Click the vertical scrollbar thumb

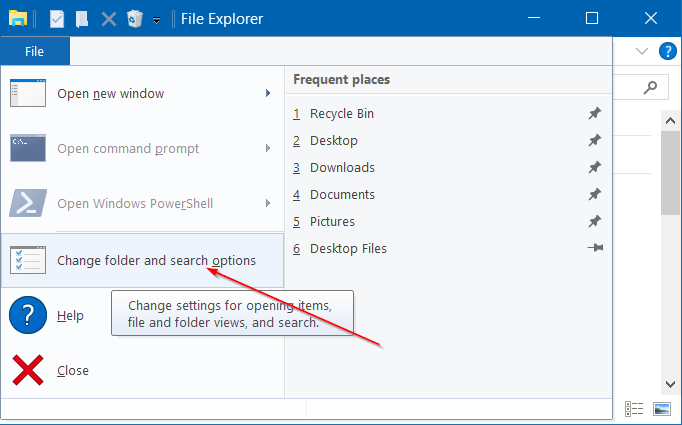click(670, 173)
